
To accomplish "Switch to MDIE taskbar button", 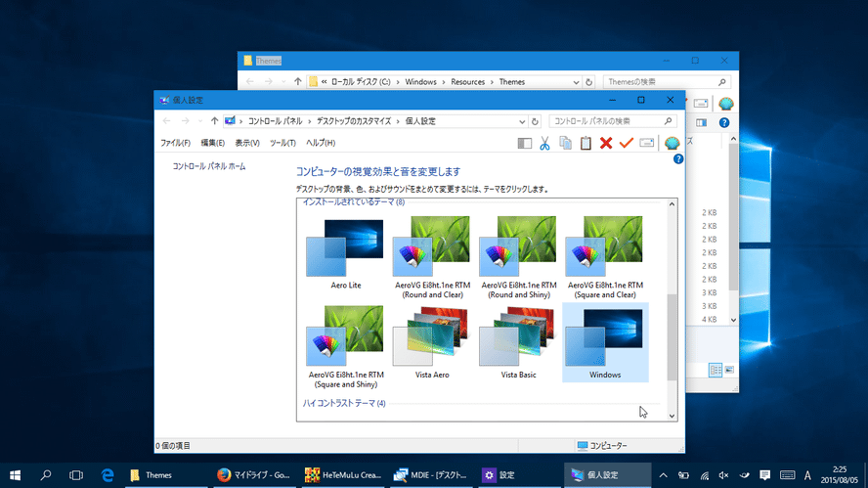I will pos(432,475).
